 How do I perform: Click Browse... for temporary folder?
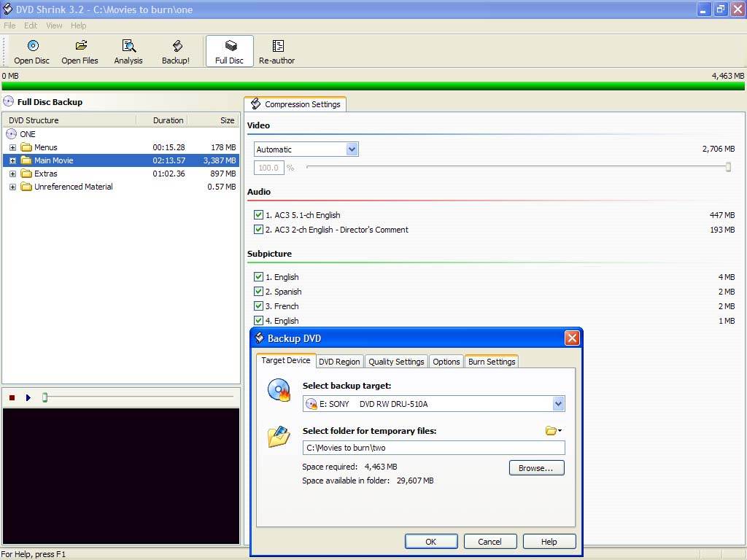tap(536, 467)
